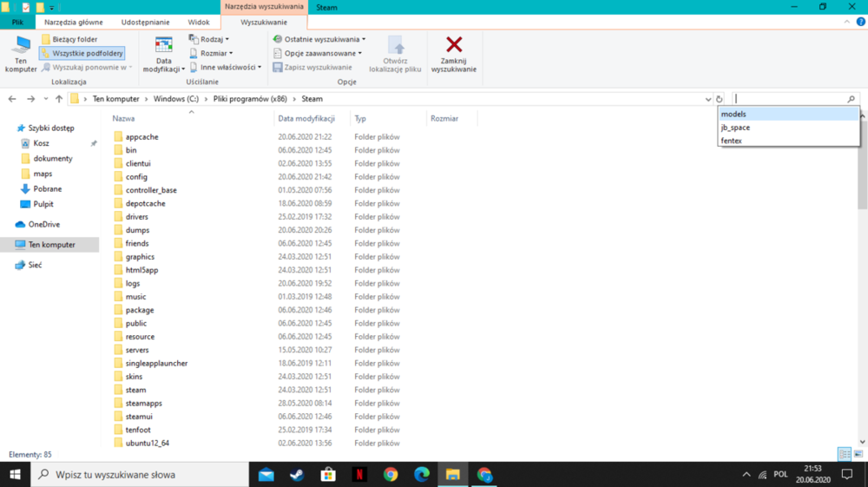Open the notification center icon

[x=847, y=475]
